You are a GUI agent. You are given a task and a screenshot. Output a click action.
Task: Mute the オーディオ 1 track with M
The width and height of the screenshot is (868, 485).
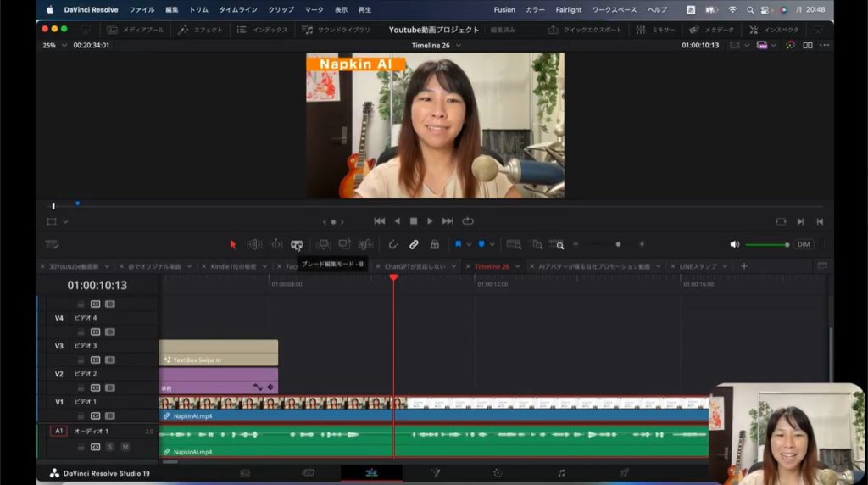pos(125,446)
